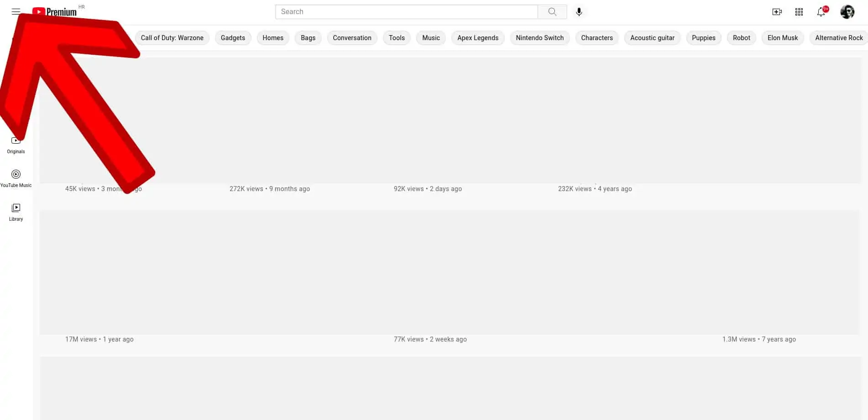Image resolution: width=868 pixels, height=420 pixels.
Task: Choose the Alternative Rock chip
Action: coord(839,38)
